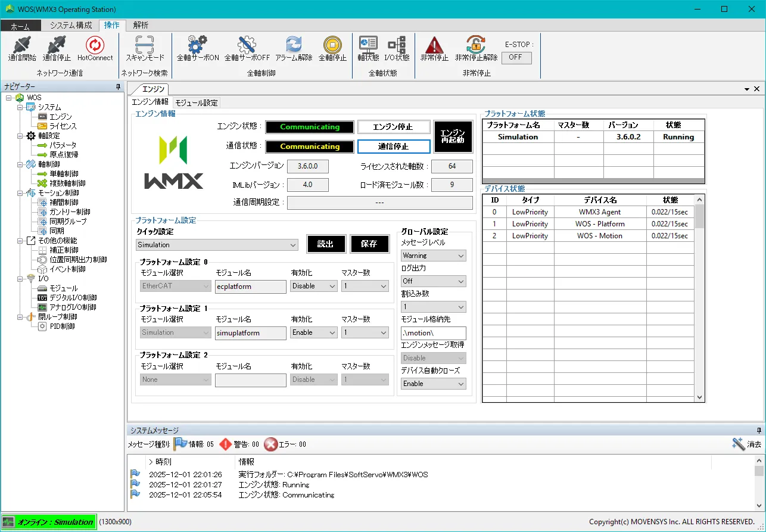The height and width of the screenshot is (532, 766).
Task: Collapse the モーション制御 tree node
Action: [x=20, y=193]
